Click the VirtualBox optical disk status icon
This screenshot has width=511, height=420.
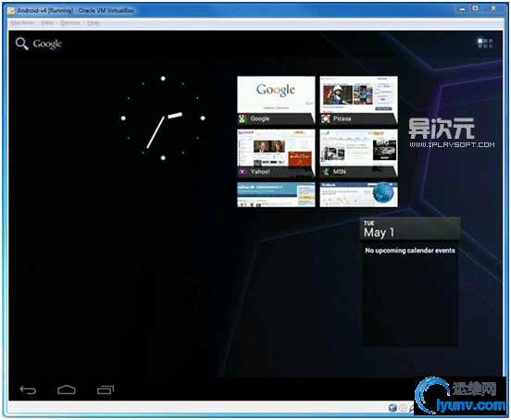[x=403, y=408]
